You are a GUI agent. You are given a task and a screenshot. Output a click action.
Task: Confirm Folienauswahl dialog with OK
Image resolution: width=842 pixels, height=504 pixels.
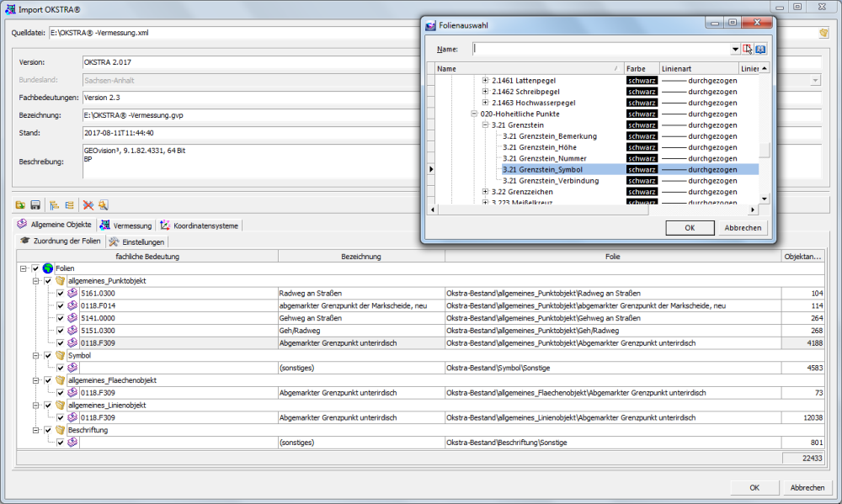tap(690, 227)
